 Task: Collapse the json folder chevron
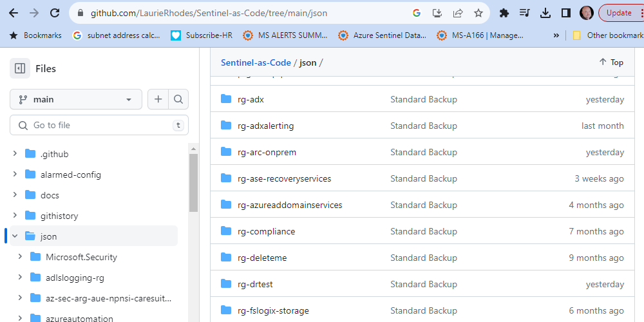15,236
